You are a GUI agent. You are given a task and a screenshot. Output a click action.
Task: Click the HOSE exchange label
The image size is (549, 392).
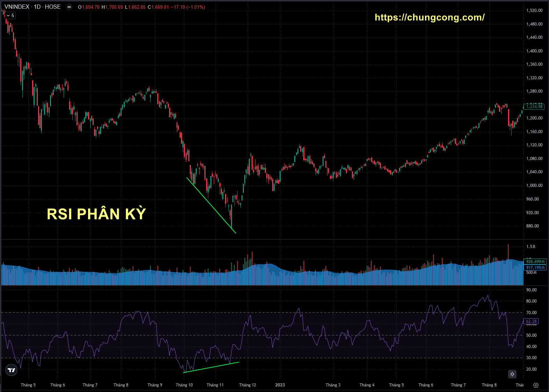pyautogui.click(x=53, y=7)
